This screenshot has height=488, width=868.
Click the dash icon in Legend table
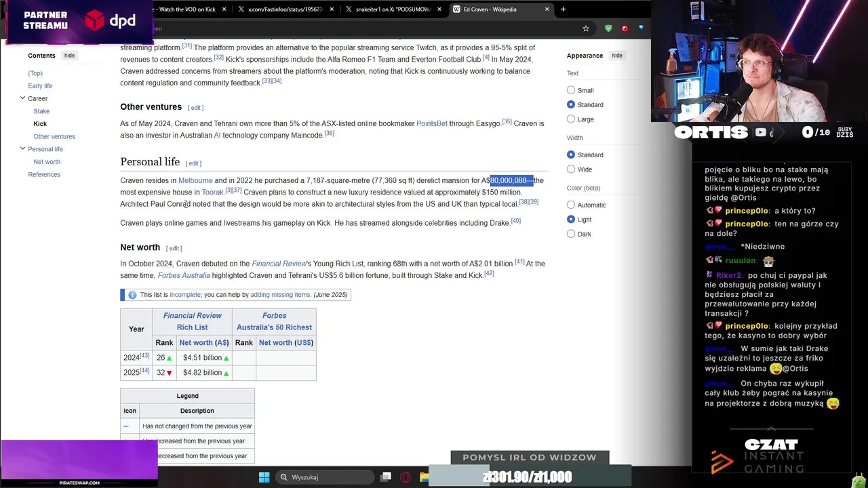pyautogui.click(x=126, y=426)
